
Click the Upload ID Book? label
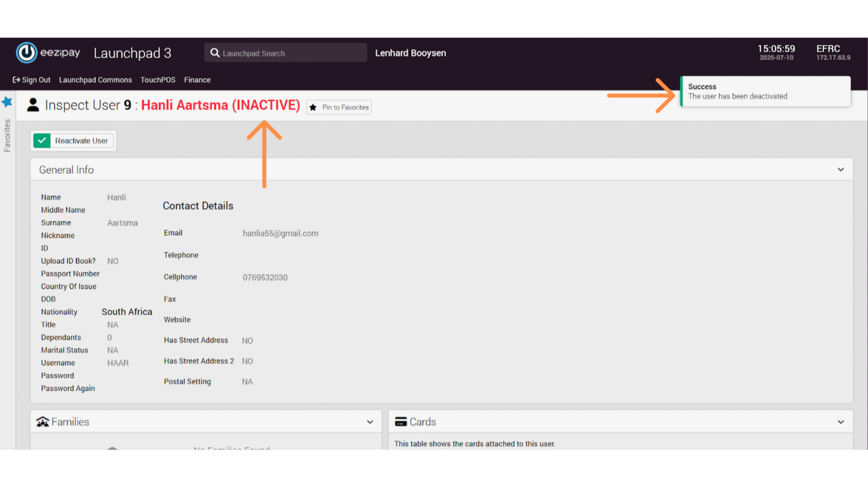pyautogui.click(x=68, y=261)
